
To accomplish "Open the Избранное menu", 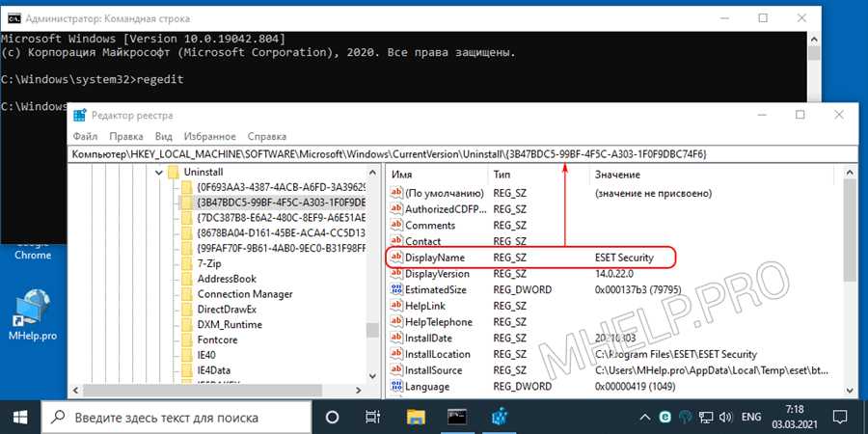I will click(x=210, y=136).
